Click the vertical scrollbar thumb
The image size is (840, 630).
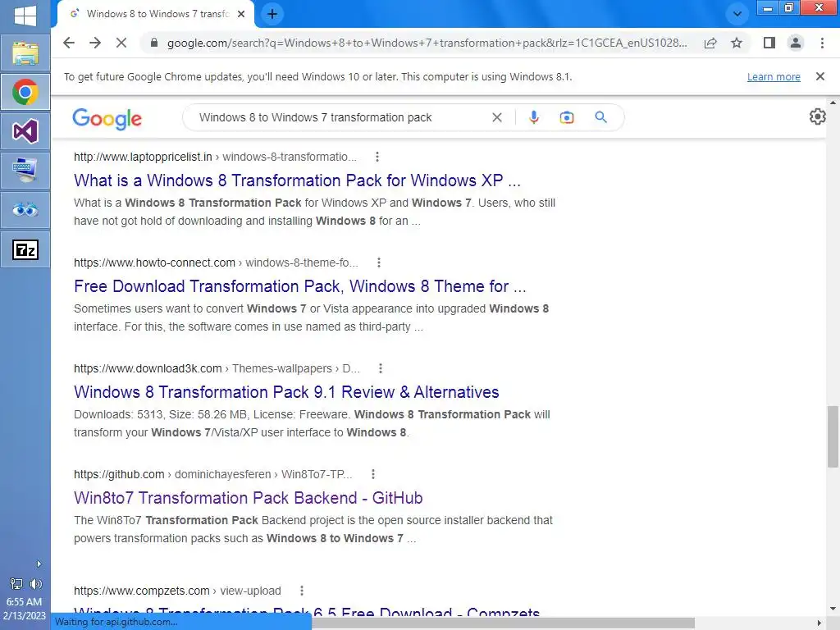(833, 436)
